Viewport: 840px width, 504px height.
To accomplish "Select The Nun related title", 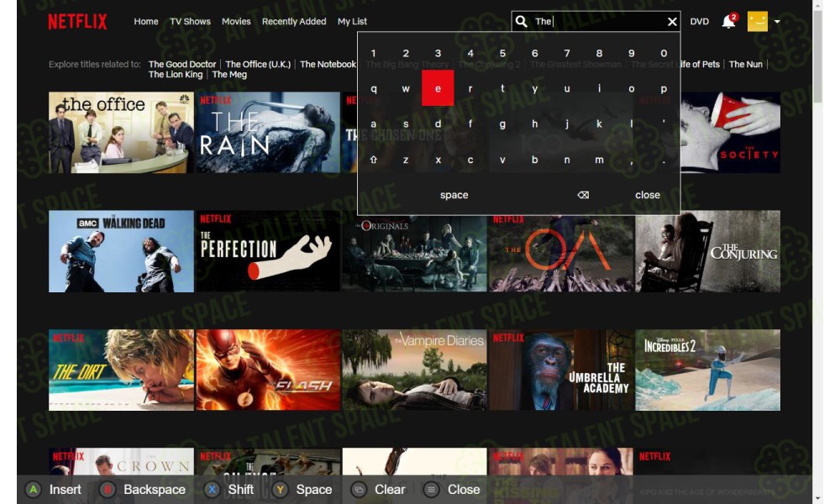I will [x=745, y=65].
